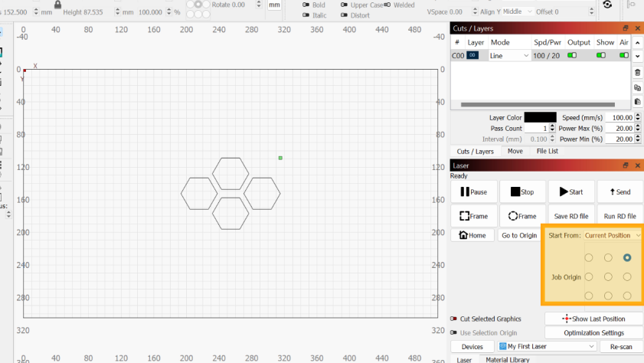Screen dimensions: 644x363
Task: Click the Home button
Action: [x=473, y=235]
